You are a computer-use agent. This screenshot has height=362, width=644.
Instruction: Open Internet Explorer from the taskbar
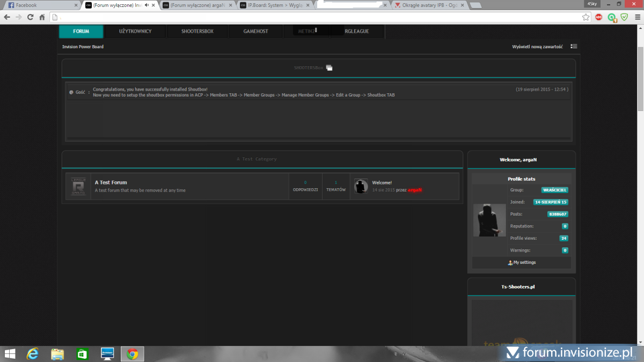click(x=33, y=354)
